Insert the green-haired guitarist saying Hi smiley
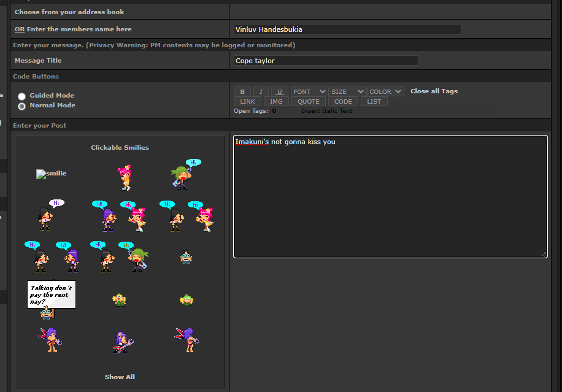The width and height of the screenshot is (562, 392). 186,174
